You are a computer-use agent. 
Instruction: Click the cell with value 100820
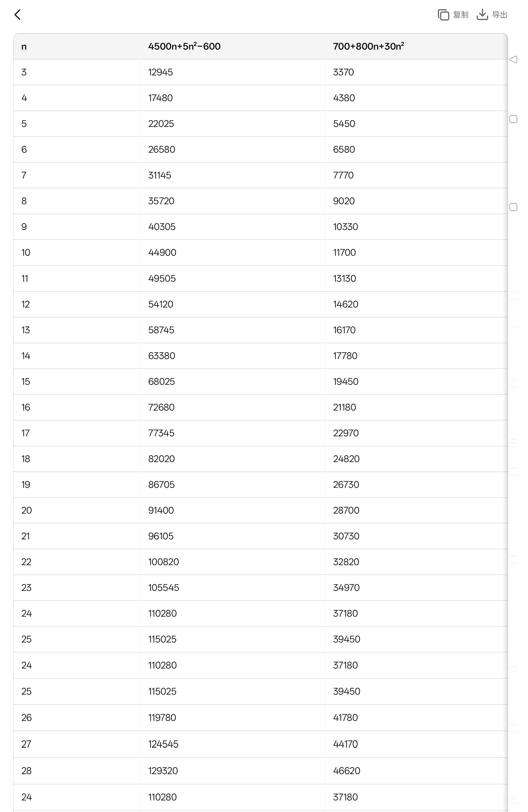click(x=164, y=562)
